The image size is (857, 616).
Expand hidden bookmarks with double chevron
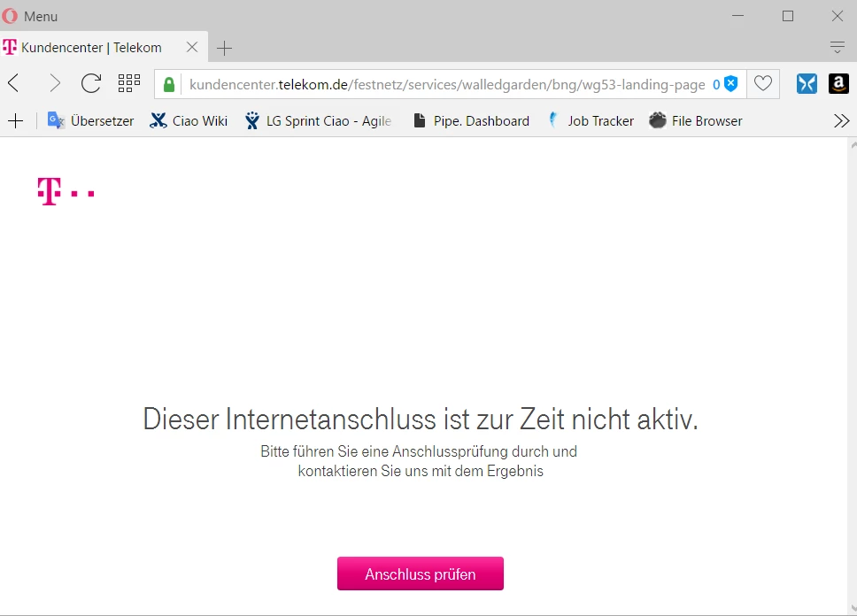point(842,120)
